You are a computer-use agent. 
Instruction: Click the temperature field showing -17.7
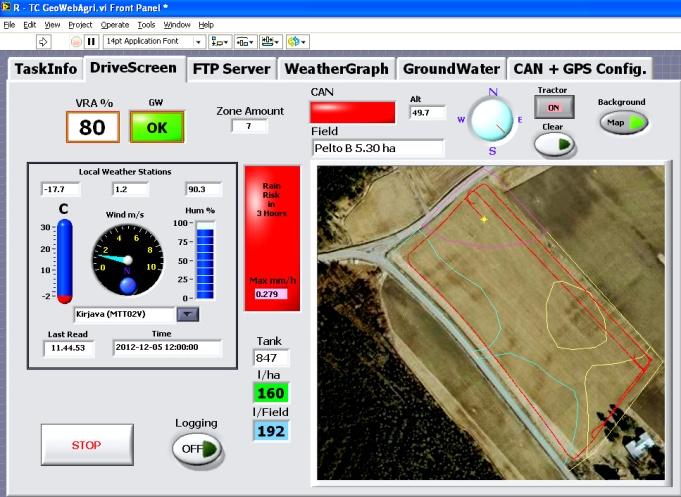point(61,189)
